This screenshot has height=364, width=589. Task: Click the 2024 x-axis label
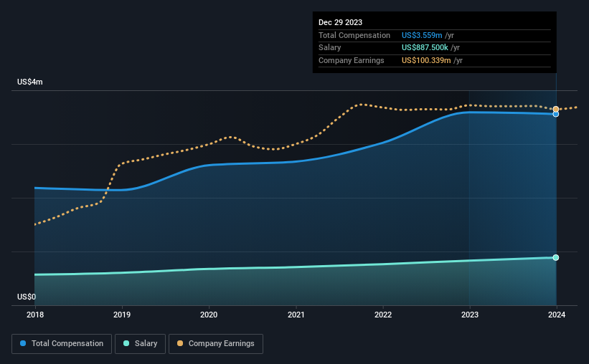(557, 315)
